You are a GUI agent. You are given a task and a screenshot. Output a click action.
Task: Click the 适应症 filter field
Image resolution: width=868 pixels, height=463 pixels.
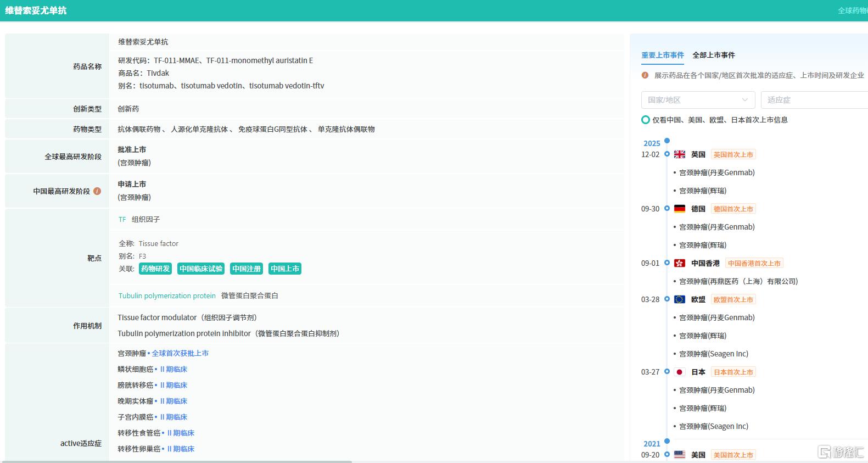(x=814, y=100)
